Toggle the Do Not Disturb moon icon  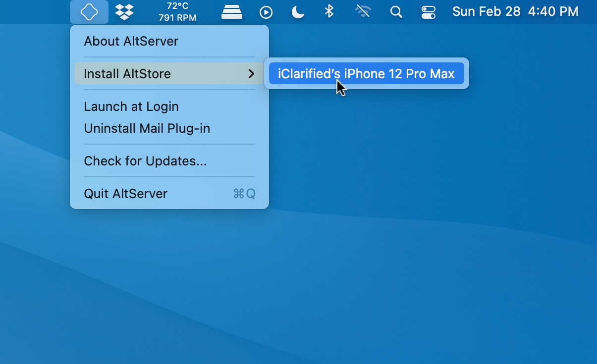point(298,12)
